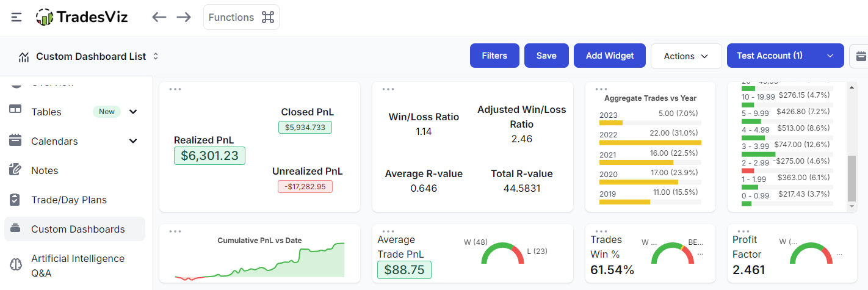Click the Add Widget button

coord(610,56)
